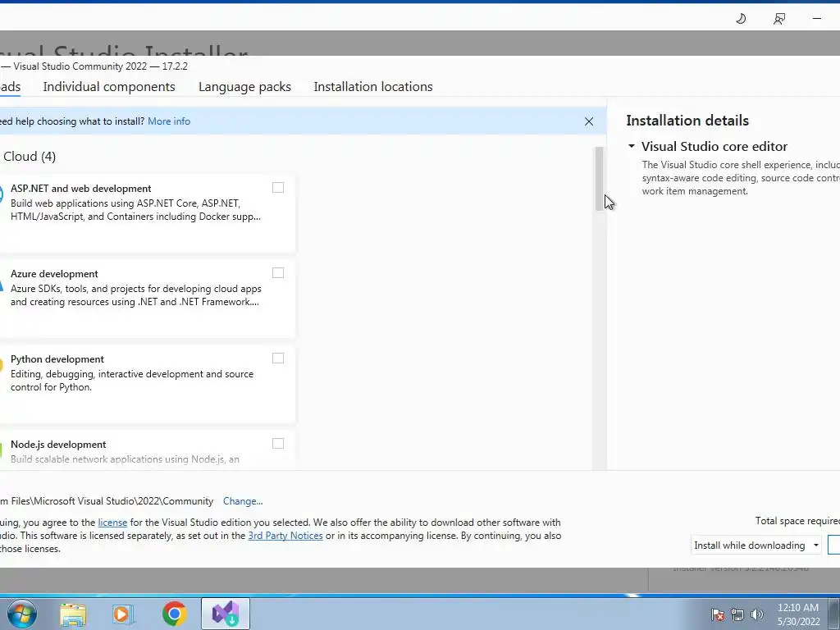Open Install while downloading dropdown
Image resolution: width=840 pixels, height=630 pixels.
[756, 546]
